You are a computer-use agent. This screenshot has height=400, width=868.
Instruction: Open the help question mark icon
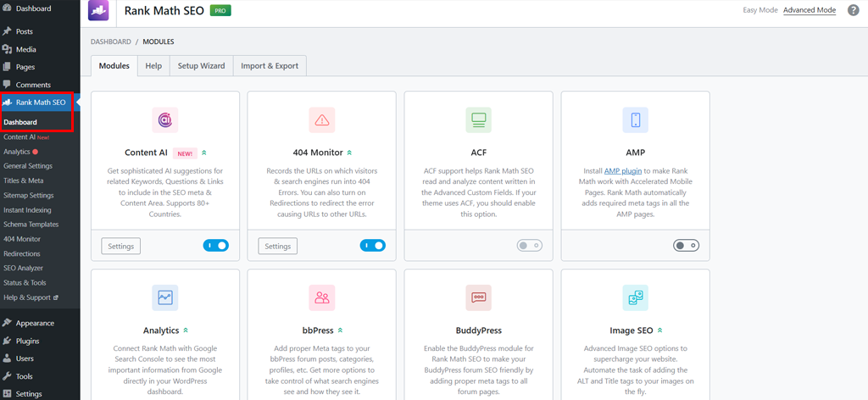coord(854,10)
